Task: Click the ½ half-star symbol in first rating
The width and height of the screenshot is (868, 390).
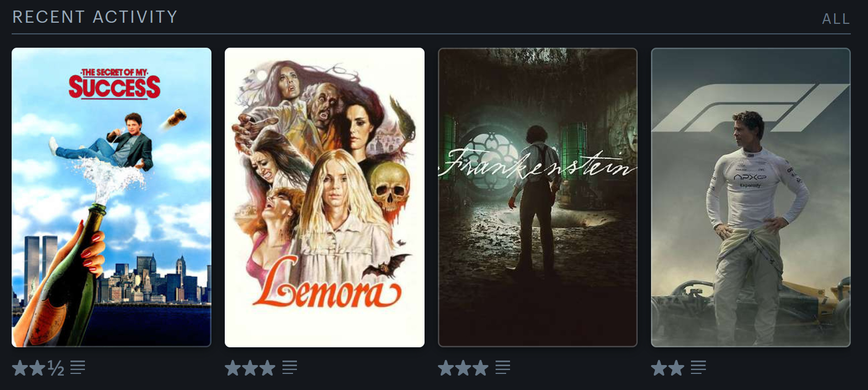Action: tap(55, 368)
